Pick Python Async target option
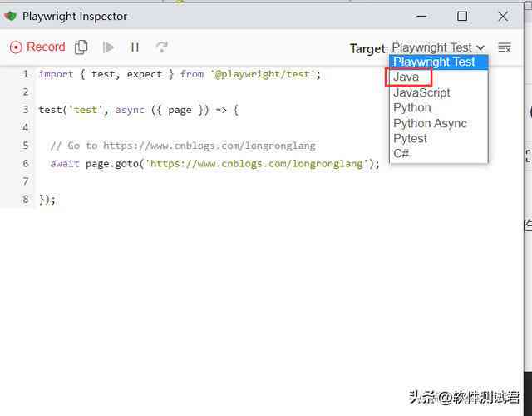 439,123
